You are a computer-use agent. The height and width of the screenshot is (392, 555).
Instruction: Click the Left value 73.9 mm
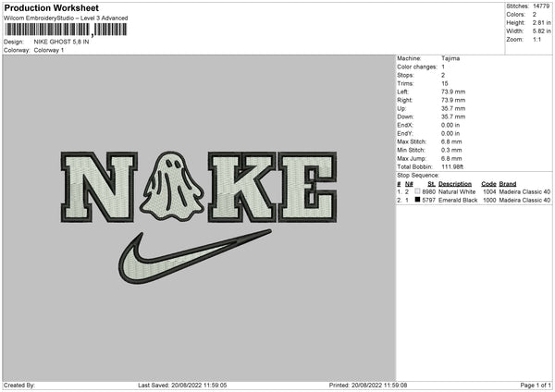point(453,92)
